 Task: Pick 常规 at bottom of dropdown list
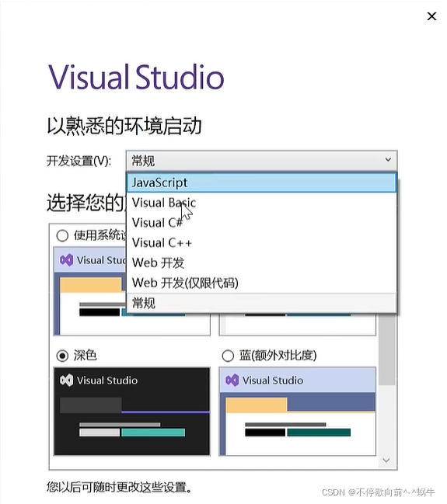click(x=261, y=303)
